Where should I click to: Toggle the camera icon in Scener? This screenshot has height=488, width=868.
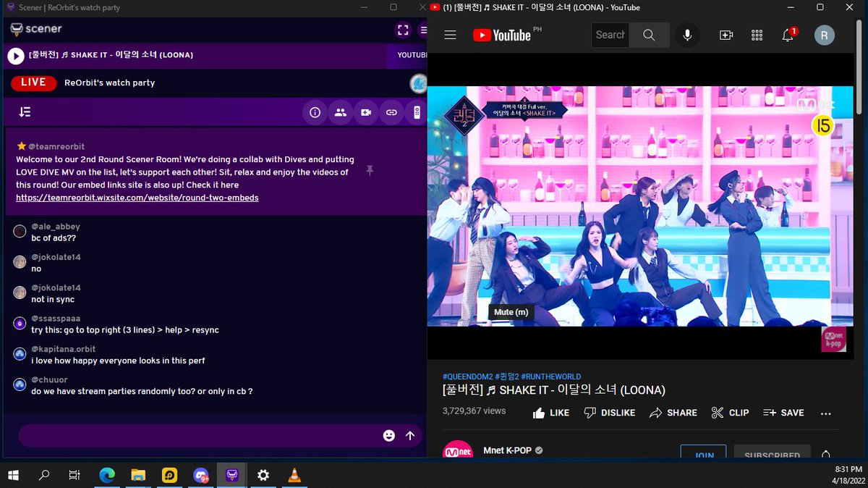click(x=366, y=112)
